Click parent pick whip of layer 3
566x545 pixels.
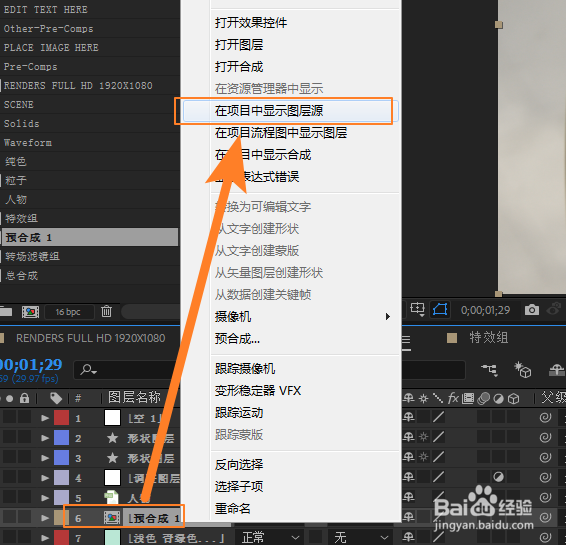pyautogui.click(x=545, y=457)
